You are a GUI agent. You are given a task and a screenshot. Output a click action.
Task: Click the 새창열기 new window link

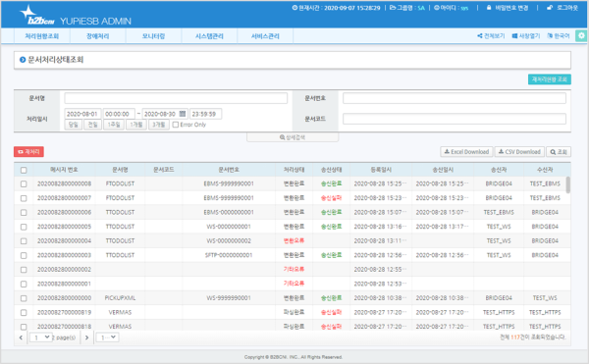[x=526, y=36]
